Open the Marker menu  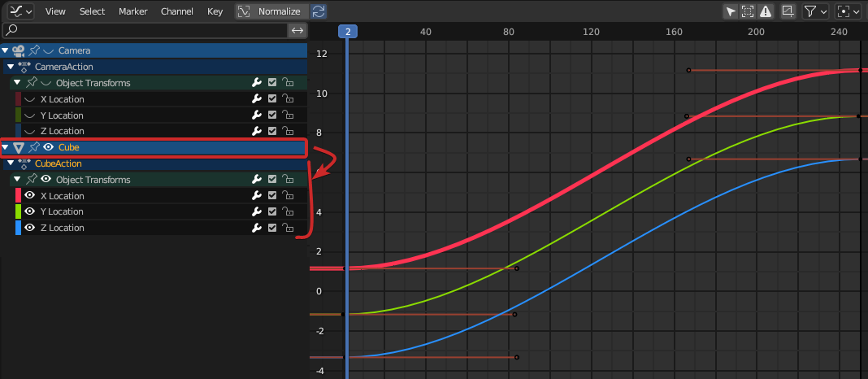[132, 11]
